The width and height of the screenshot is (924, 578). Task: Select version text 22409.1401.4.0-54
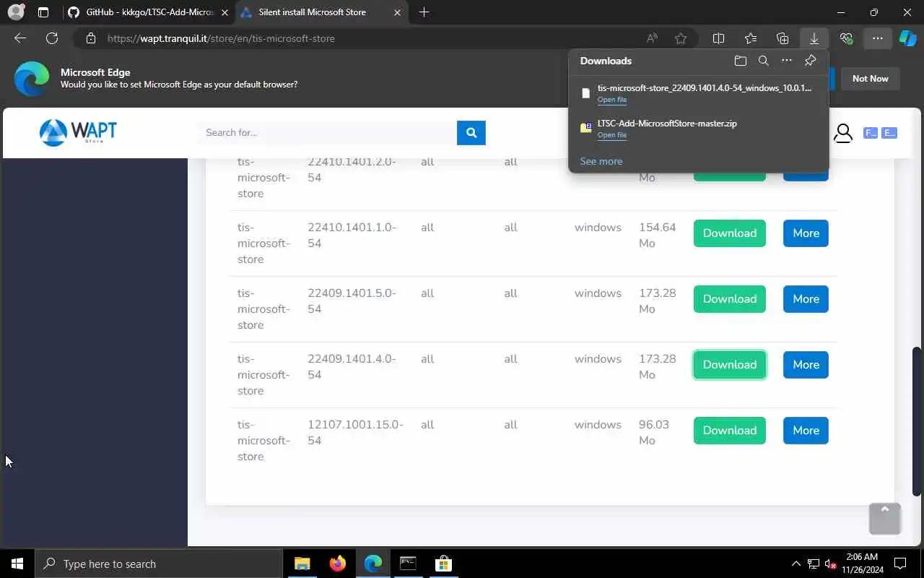[352, 367]
